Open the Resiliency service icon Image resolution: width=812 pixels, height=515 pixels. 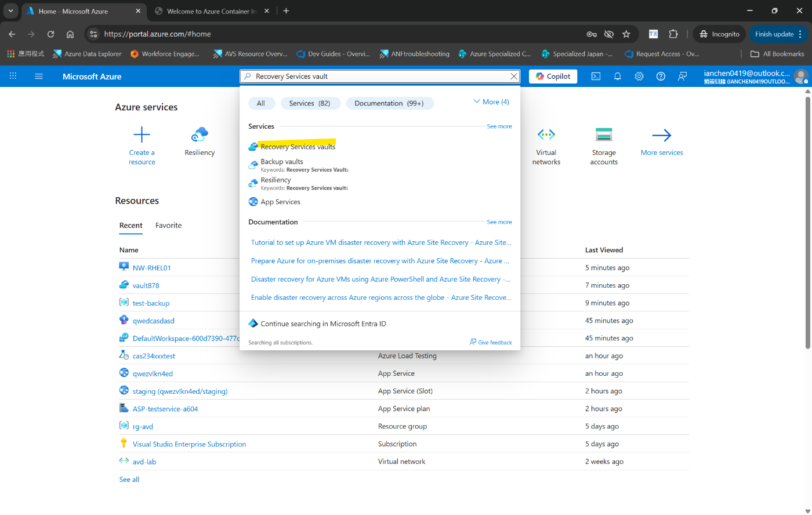click(200, 135)
